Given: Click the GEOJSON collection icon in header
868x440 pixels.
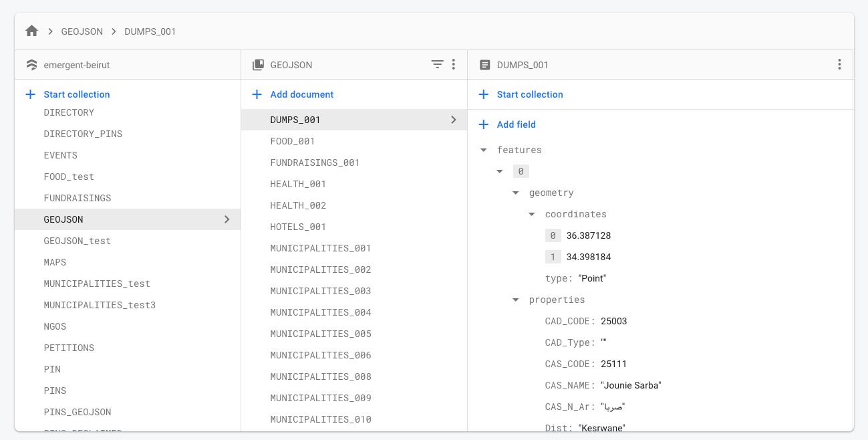Looking at the screenshot, I should (258, 65).
